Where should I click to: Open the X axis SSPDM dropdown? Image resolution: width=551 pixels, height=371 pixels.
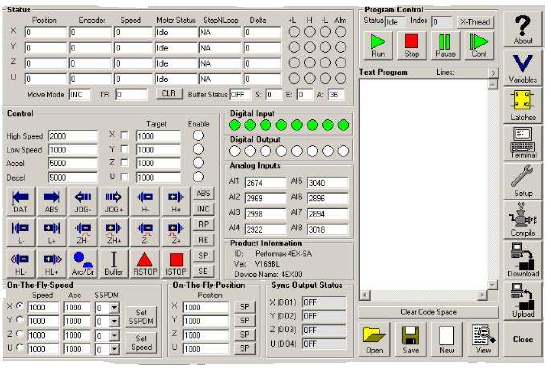(114, 308)
